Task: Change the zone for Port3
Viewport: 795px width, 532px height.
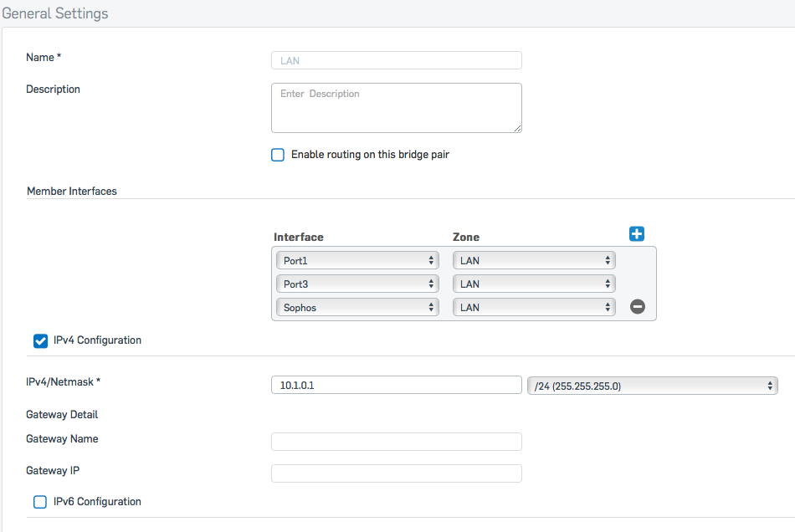Action: [x=534, y=284]
